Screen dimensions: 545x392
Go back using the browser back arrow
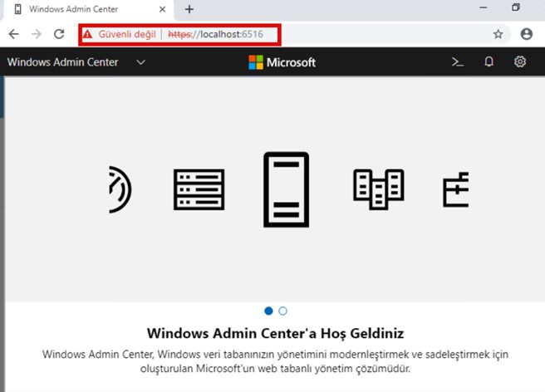point(14,34)
